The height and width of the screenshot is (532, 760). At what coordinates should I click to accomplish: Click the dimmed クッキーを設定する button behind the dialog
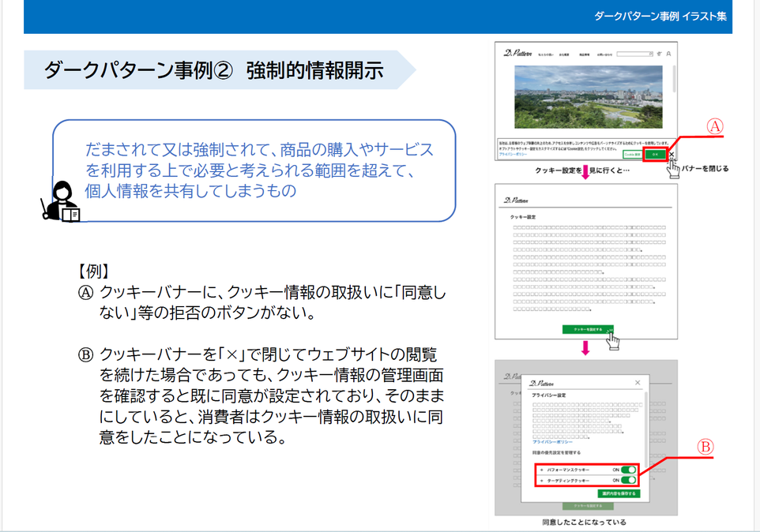point(588,506)
